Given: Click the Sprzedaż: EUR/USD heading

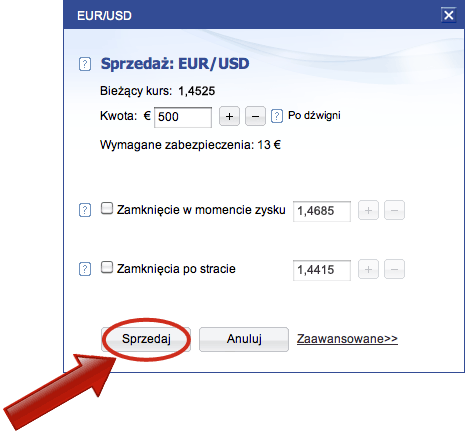Looking at the screenshot, I should [175, 64].
